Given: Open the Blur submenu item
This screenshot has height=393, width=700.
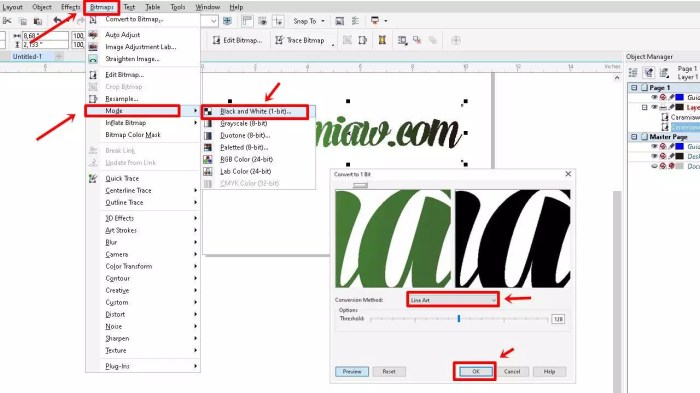Looking at the screenshot, I should click(111, 242).
